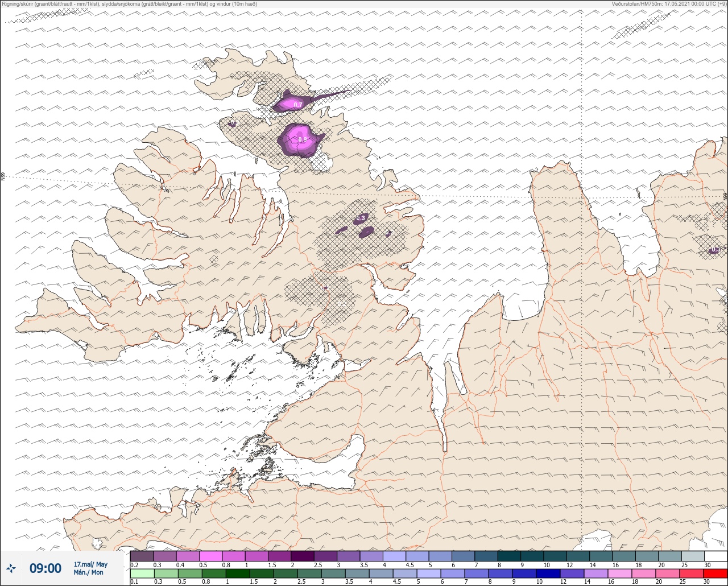728x586 pixels.
Task: Pick upper-row slate blue swatch at 6
Action: pos(463,556)
